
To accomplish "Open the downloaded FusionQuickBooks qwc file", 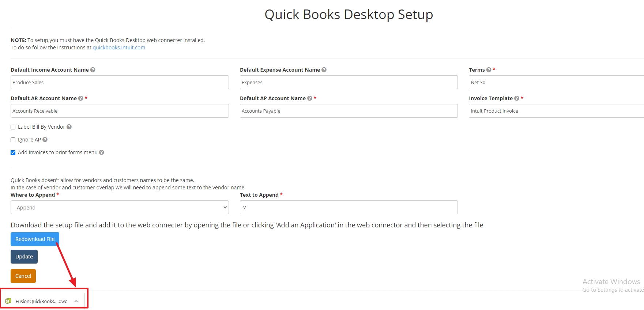I will (37, 301).
